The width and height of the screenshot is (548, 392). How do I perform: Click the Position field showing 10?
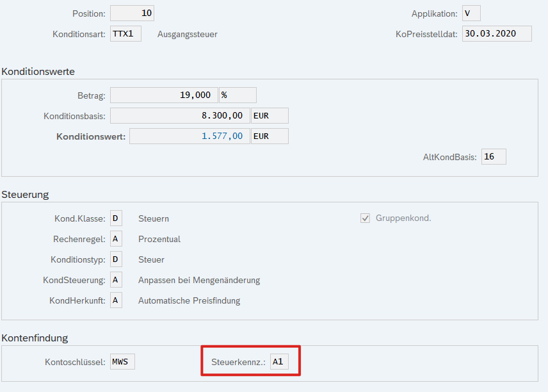[132, 13]
